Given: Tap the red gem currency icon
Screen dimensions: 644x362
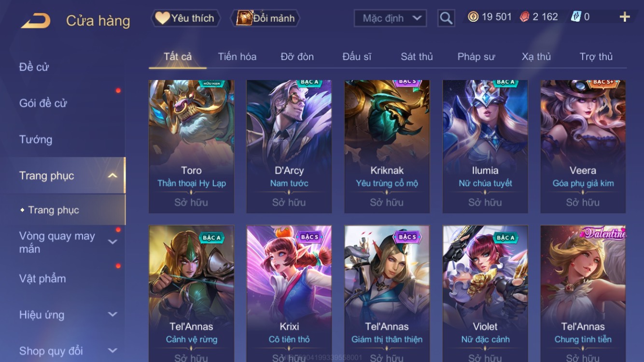Looking at the screenshot, I should [524, 17].
